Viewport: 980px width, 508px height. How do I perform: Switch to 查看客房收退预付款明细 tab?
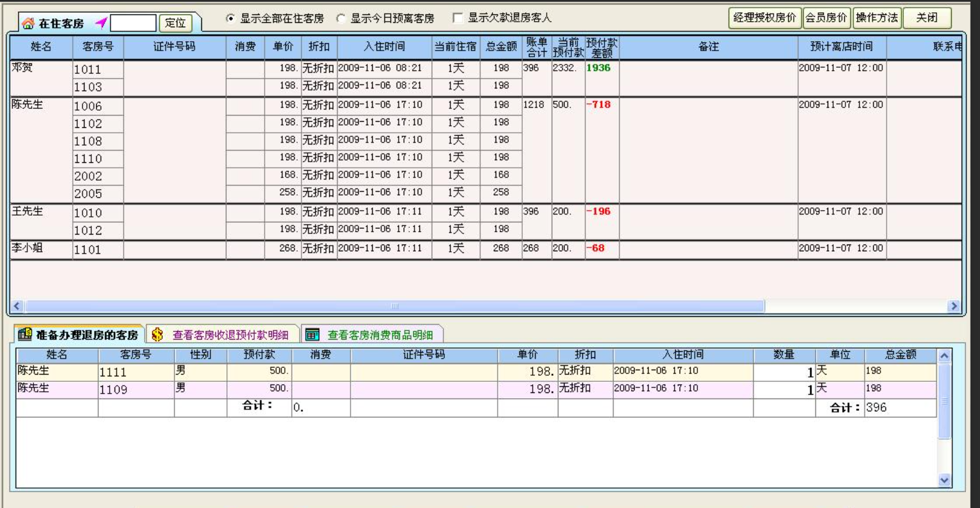(224, 335)
